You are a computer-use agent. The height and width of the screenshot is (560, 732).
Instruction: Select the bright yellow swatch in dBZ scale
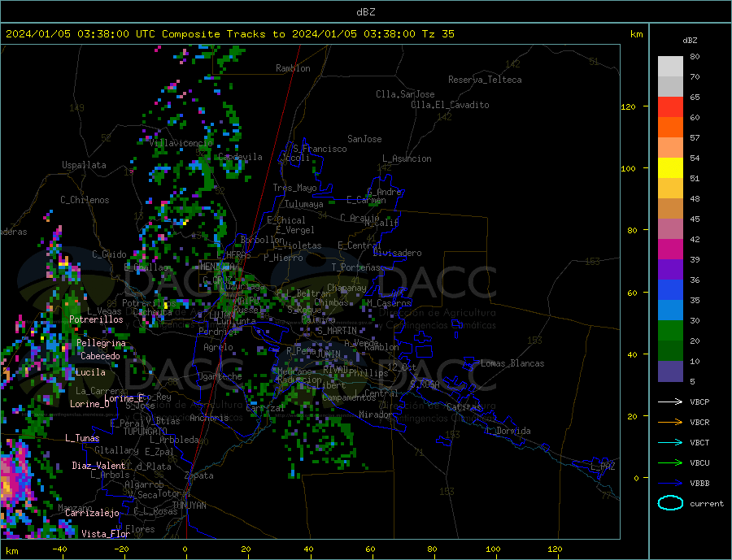tap(670, 168)
